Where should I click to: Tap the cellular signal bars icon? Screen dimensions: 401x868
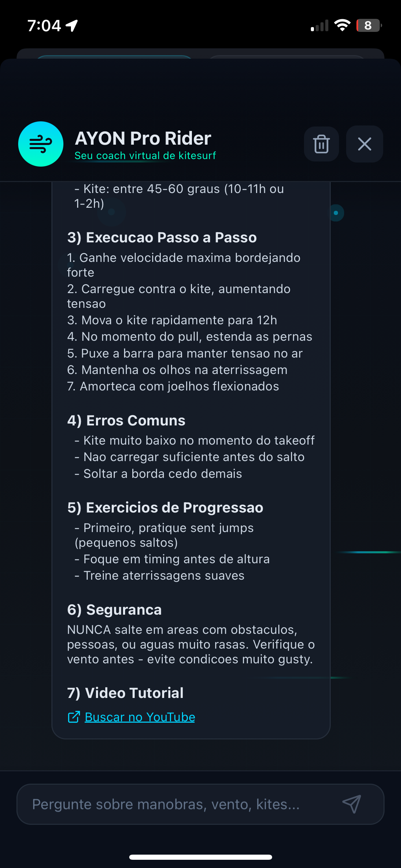coord(319,26)
